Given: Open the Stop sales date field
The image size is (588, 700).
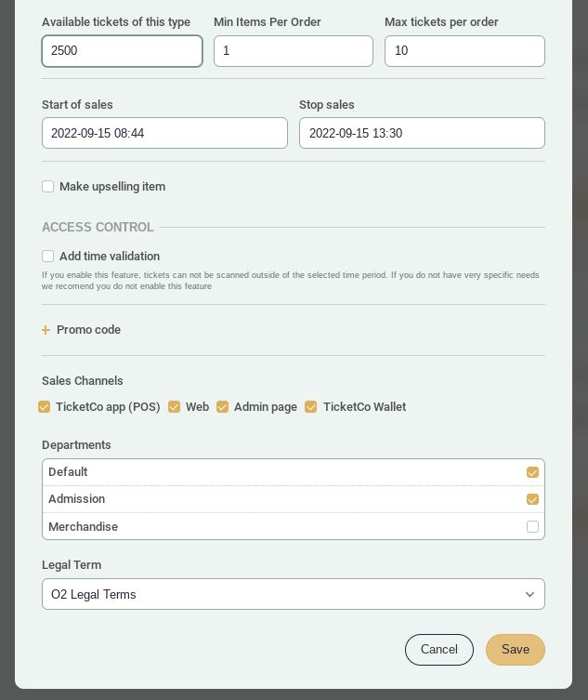Looking at the screenshot, I should tap(422, 133).
